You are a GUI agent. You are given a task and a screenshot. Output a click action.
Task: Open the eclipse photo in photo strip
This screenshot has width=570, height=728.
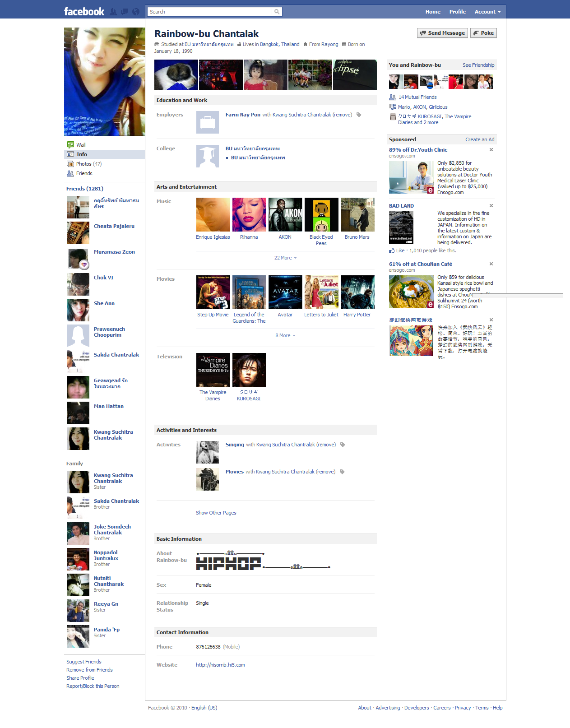(355, 75)
